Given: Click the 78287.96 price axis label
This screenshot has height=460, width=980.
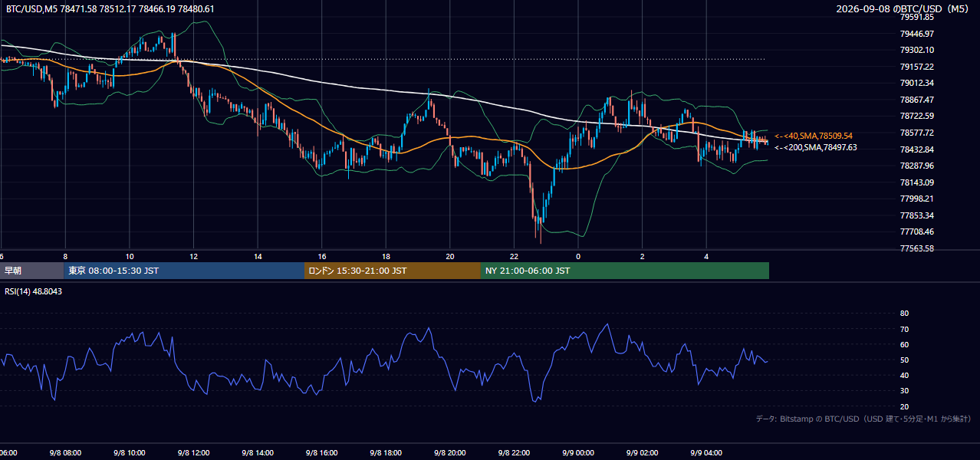Looking at the screenshot, I should pyautogui.click(x=916, y=166).
